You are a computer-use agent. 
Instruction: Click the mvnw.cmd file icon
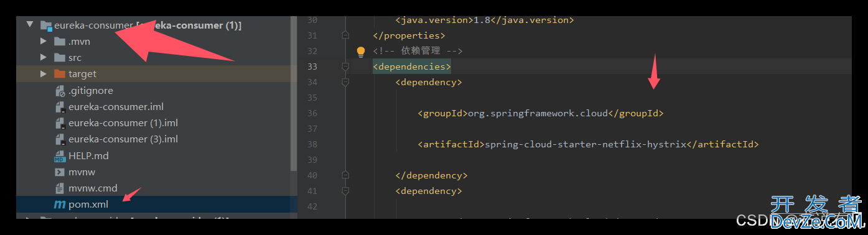tap(60, 188)
